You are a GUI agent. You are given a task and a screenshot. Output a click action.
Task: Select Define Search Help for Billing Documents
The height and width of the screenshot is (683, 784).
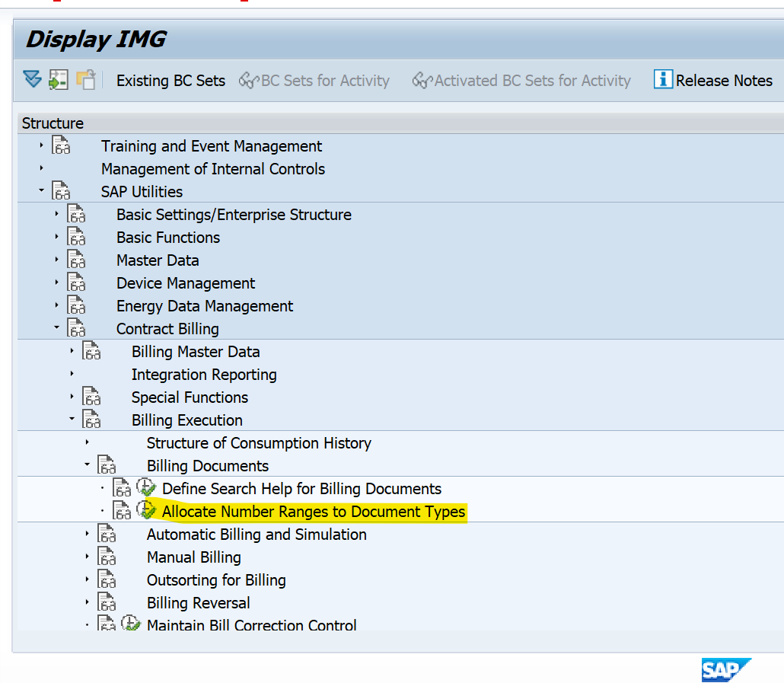(x=301, y=489)
